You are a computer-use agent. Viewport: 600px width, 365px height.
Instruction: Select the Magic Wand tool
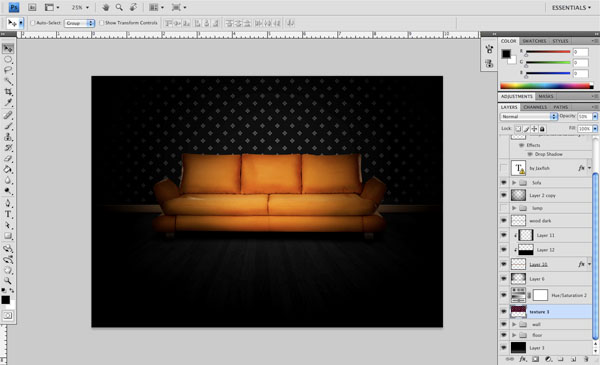(x=8, y=81)
